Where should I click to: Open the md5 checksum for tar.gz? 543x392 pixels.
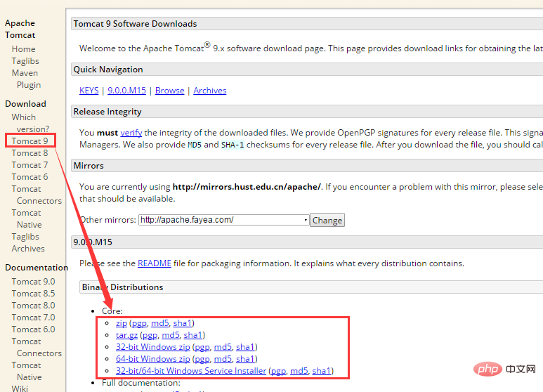click(171, 335)
